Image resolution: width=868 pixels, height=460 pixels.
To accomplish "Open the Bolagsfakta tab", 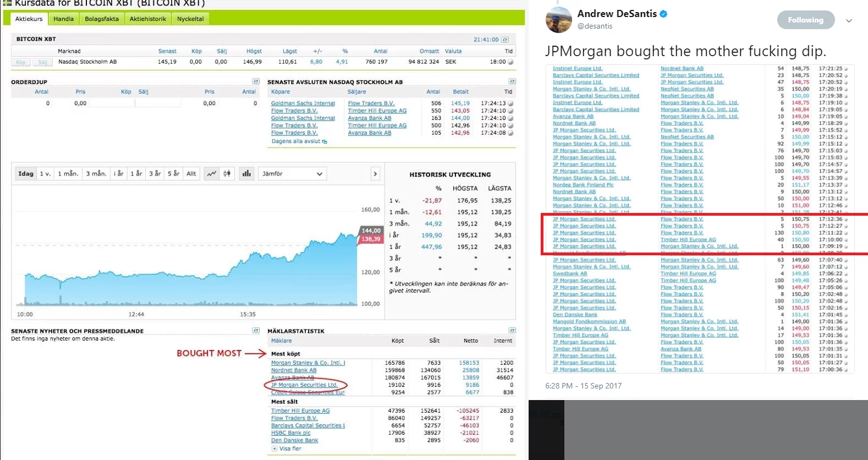I will [x=102, y=19].
